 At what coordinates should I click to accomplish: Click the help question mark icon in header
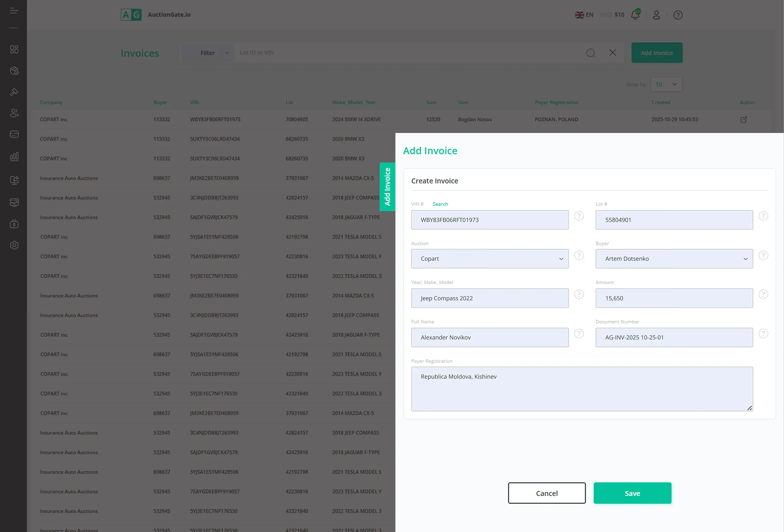pos(678,15)
